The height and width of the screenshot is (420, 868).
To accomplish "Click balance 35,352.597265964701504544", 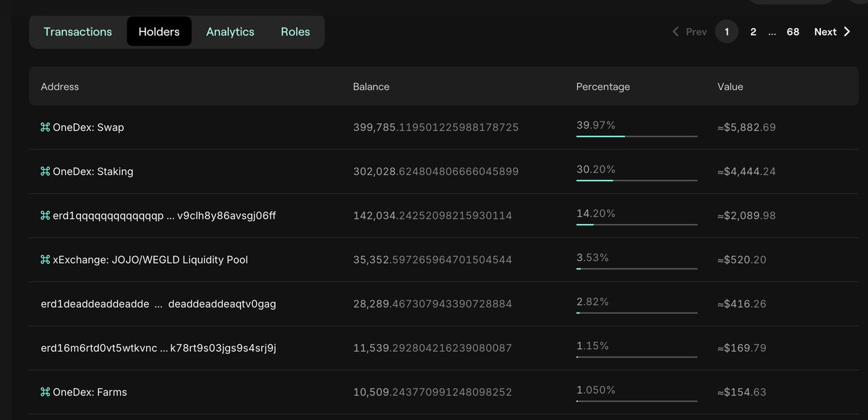I will (433, 260).
